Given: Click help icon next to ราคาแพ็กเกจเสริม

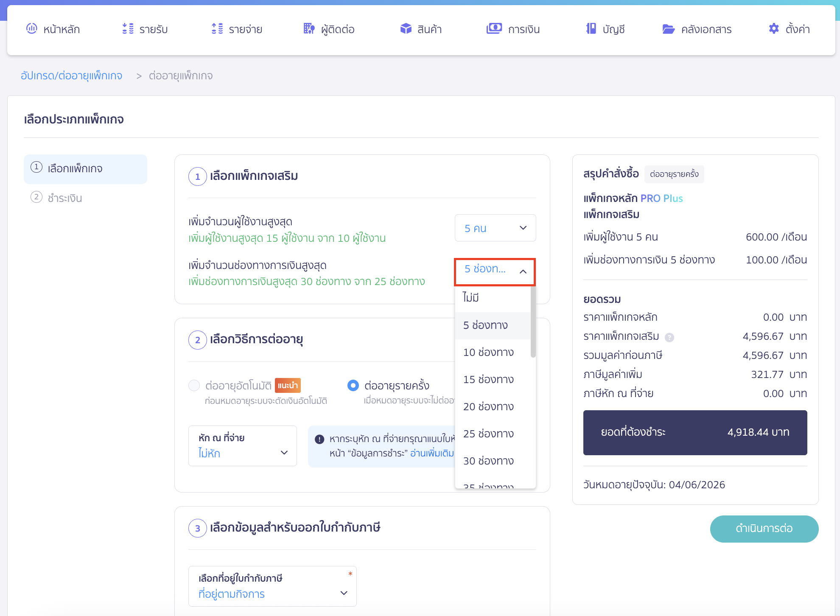Looking at the screenshot, I should [669, 337].
